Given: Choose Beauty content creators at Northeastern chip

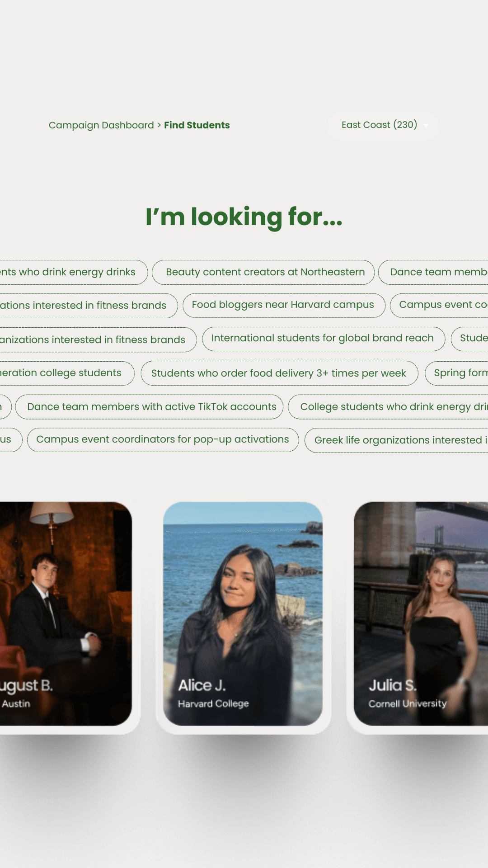Looking at the screenshot, I should point(263,272).
